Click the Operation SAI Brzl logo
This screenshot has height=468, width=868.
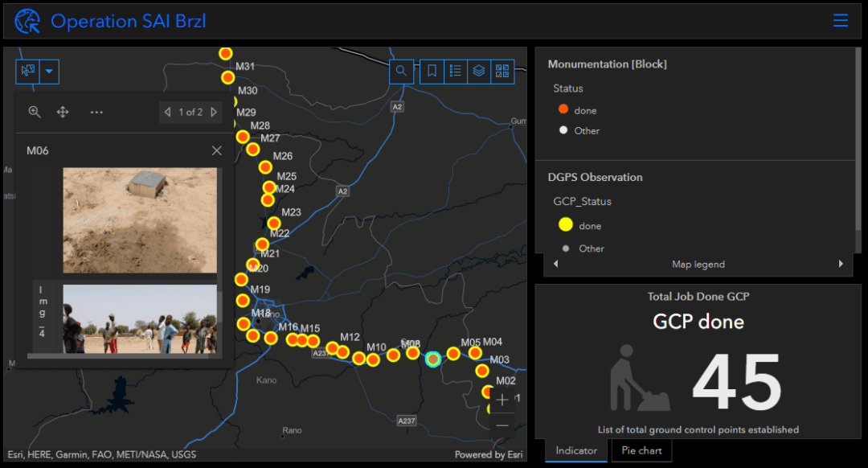pos(26,21)
